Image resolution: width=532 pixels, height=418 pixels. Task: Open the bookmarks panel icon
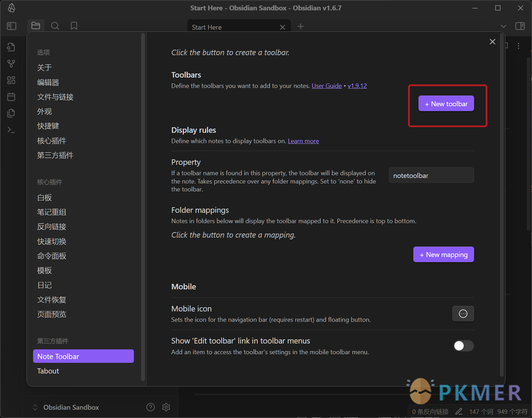tap(74, 26)
